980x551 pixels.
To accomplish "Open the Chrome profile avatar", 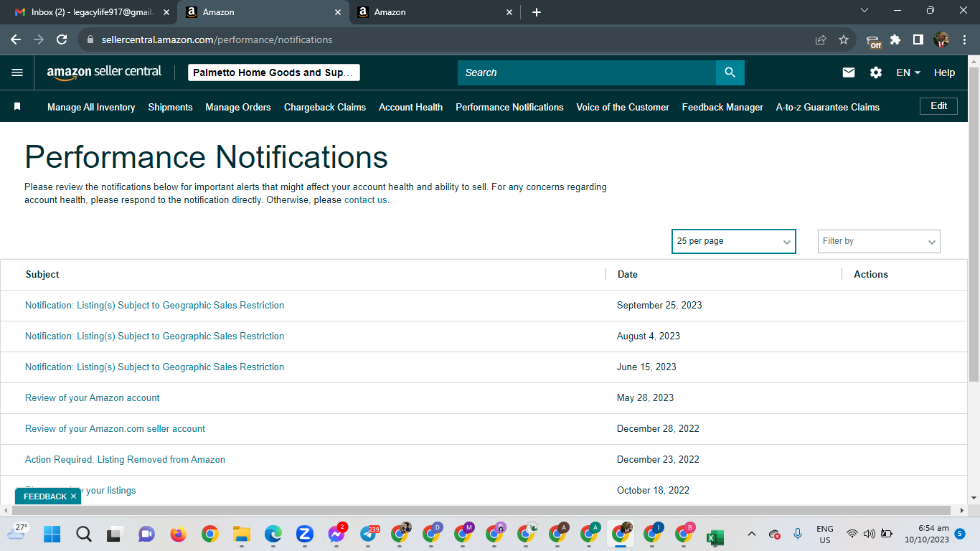I will (941, 39).
